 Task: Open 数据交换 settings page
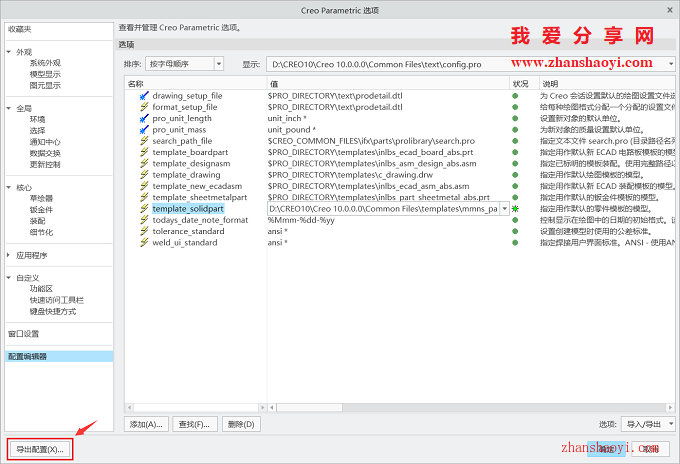pyautogui.click(x=45, y=153)
